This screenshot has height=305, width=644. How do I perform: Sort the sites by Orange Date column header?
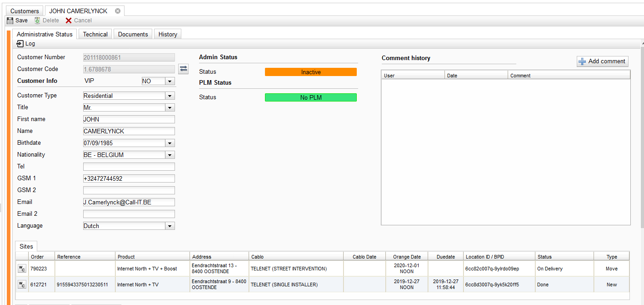(x=407, y=257)
